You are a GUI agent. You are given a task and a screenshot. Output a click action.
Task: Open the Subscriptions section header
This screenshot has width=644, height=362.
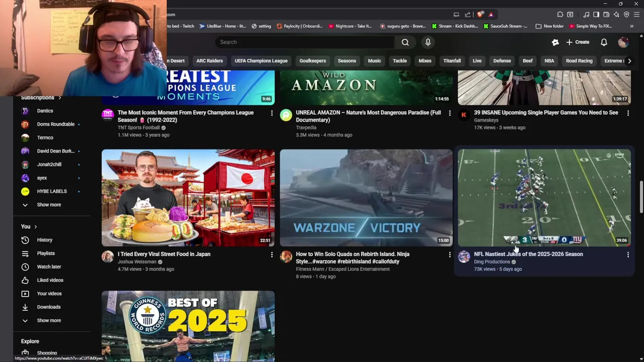41,98
